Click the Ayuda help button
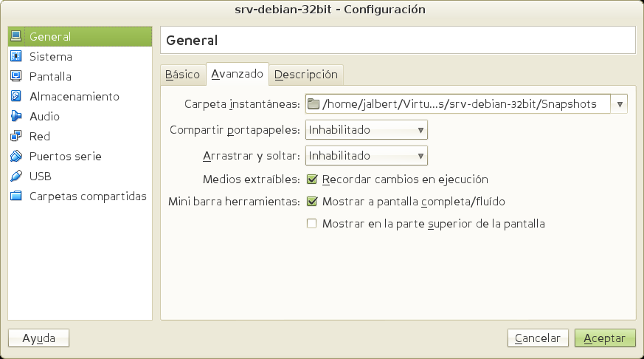This screenshot has height=359, width=644. click(38, 338)
